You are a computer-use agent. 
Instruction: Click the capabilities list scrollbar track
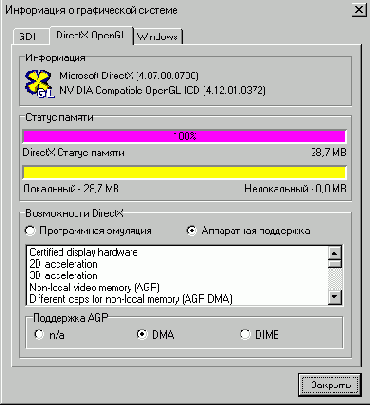[335, 279]
